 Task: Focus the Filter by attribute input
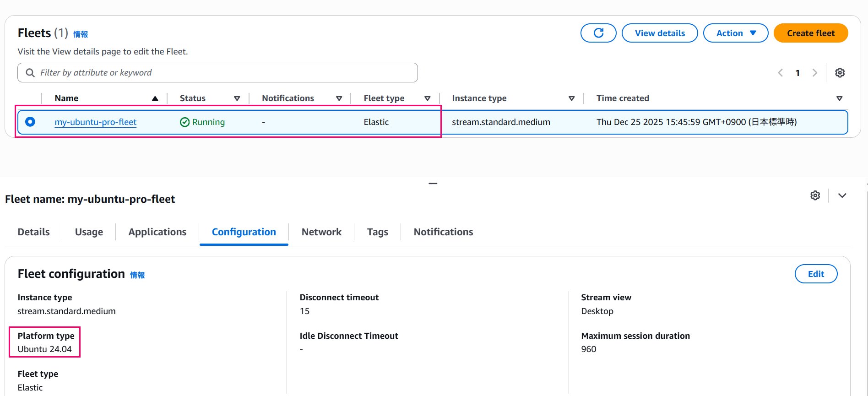[x=217, y=73]
